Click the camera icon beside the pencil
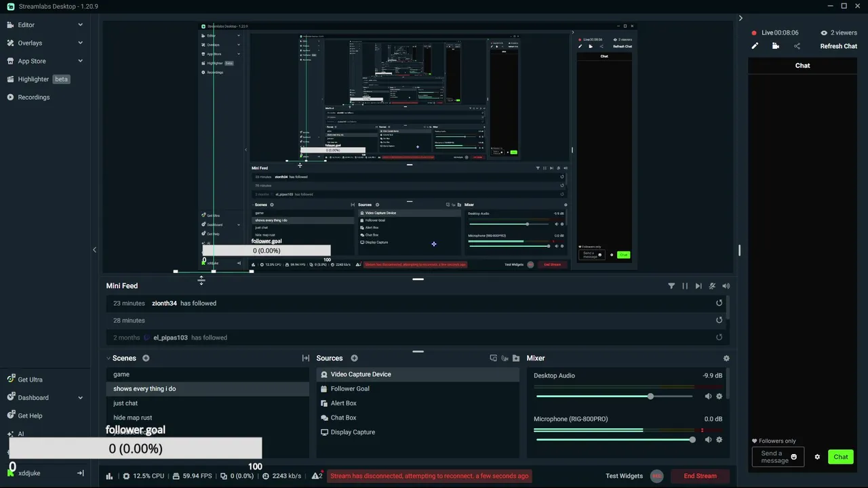Screen dimensions: 868x488 coord(776,46)
